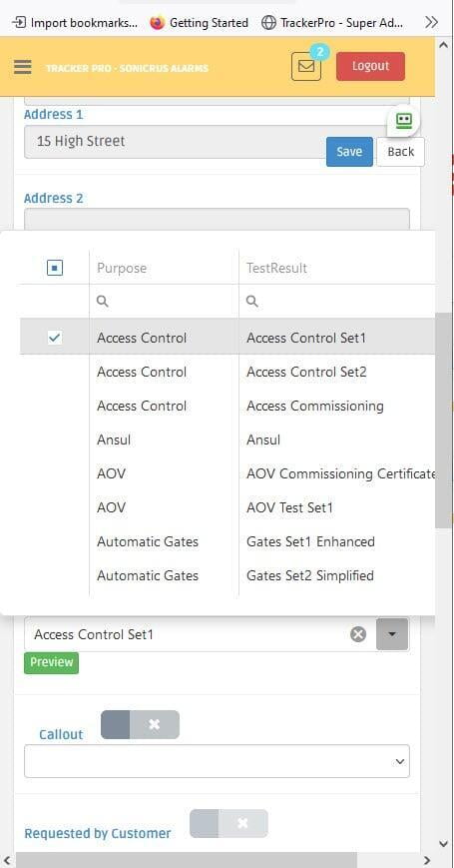The height and width of the screenshot is (868, 454).
Task: Toggle the Callout switch
Action: pos(140,724)
